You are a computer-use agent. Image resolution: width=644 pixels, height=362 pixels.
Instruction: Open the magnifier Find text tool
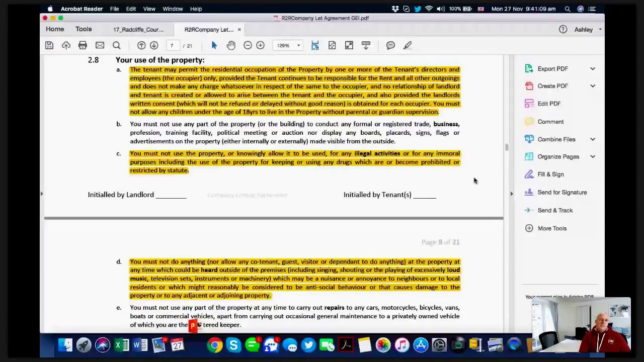[116, 46]
